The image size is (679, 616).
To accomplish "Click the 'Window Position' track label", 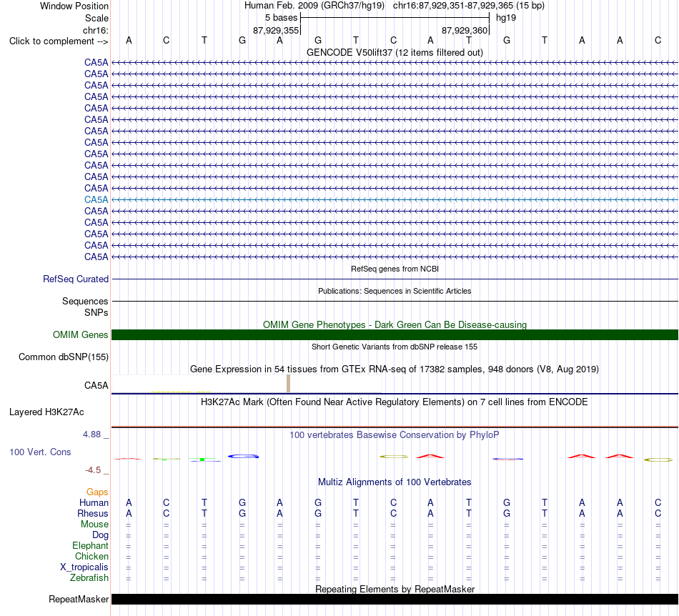I will pyautogui.click(x=74, y=6).
